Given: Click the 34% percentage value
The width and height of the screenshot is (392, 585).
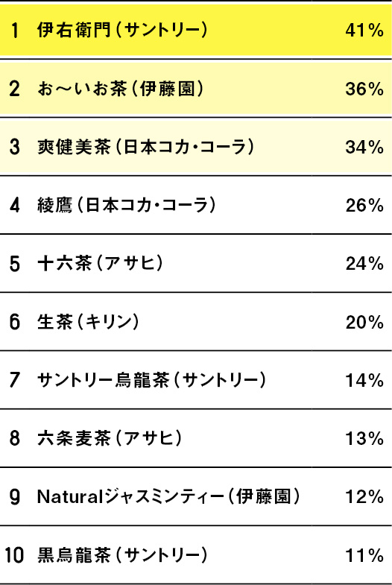Looking at the screenshot, I should (x=364, y=147).
